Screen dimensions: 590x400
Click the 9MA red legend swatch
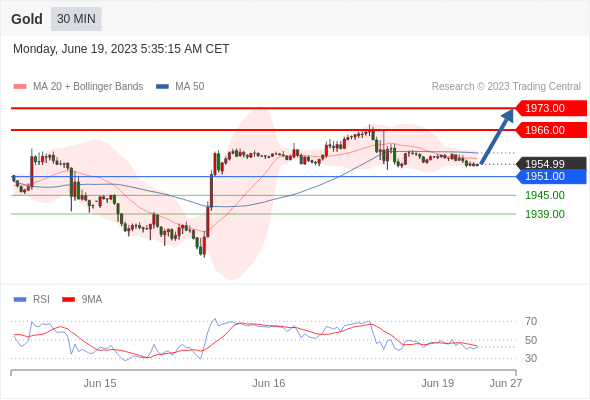pos(68,300)
